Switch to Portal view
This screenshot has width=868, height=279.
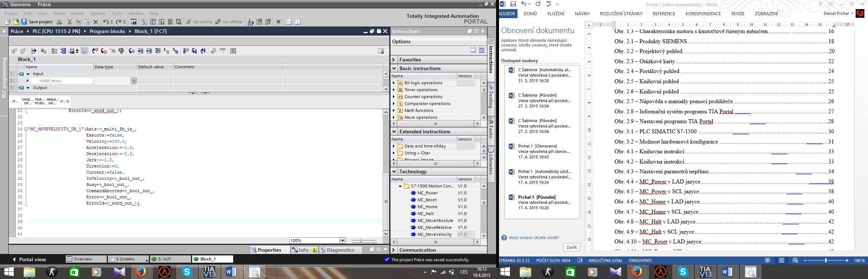point(29,259)
